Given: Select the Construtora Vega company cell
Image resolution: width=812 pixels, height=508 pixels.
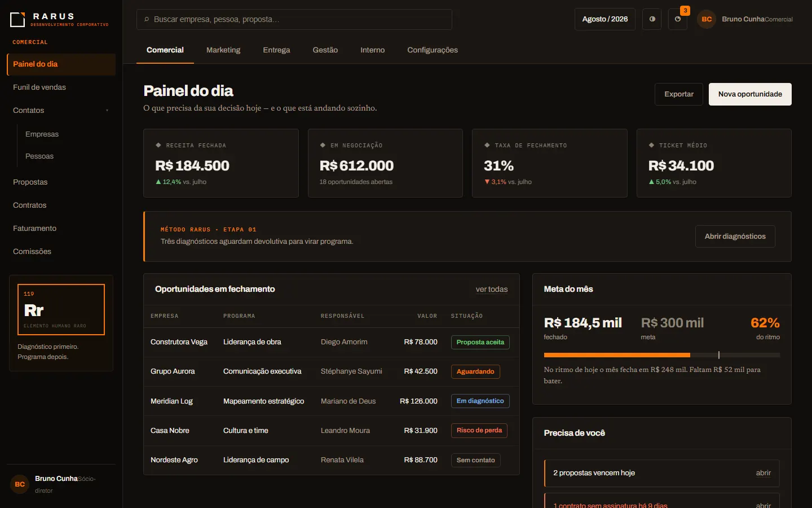Looking at the screenshot, I should click(x=179, y=342).
